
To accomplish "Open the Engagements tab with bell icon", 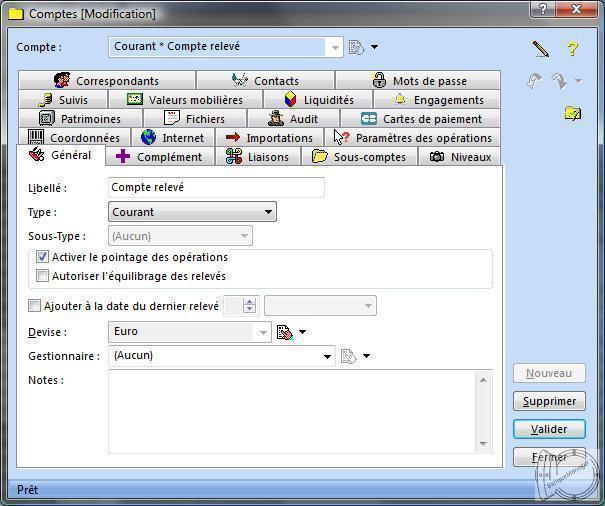I will [x=438, y=100].
